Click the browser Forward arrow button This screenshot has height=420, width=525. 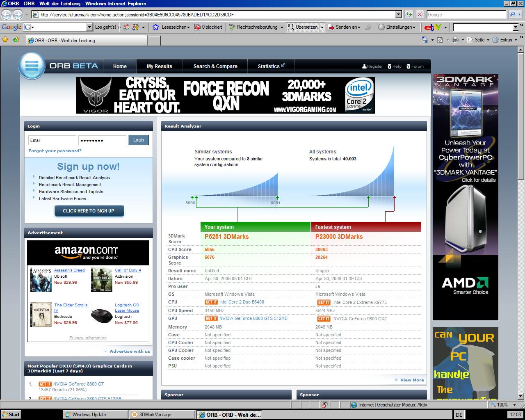point(18,14)
